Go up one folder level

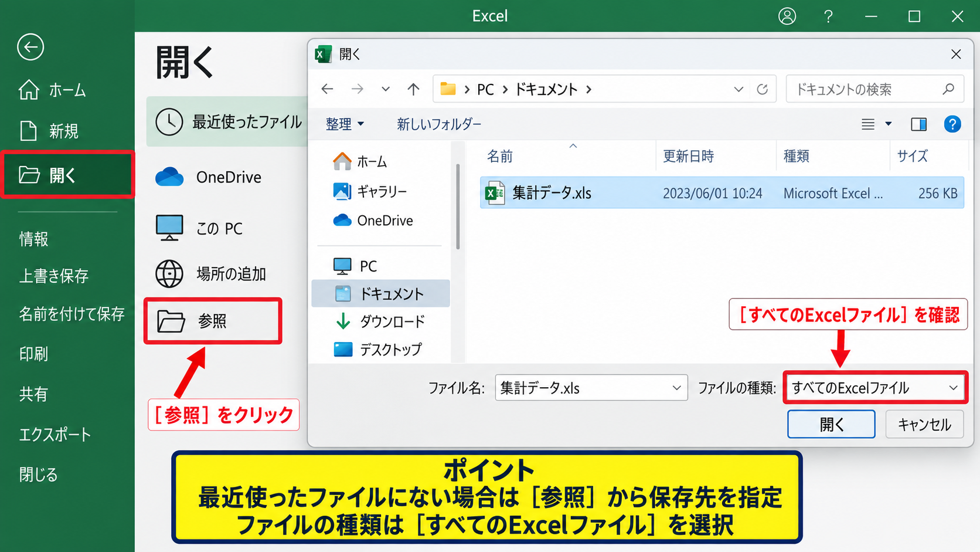[413, 89]
